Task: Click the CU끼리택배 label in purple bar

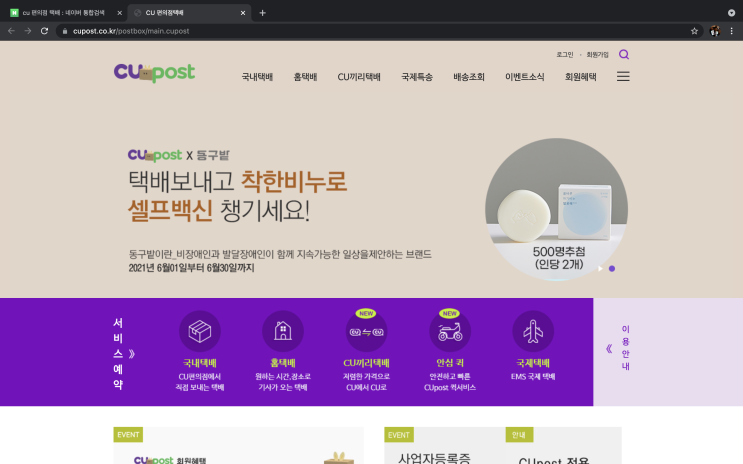Action: (366, 363)
